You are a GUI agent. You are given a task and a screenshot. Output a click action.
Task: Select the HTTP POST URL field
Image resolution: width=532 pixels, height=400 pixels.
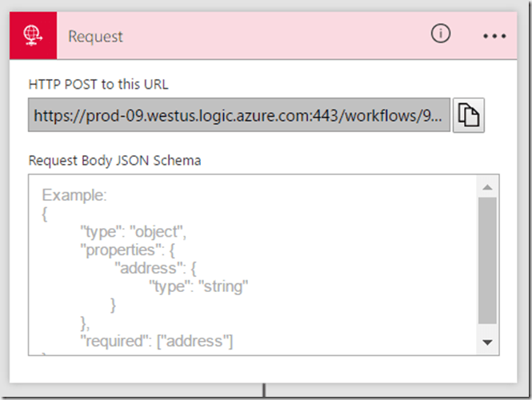tap(239, 116)
